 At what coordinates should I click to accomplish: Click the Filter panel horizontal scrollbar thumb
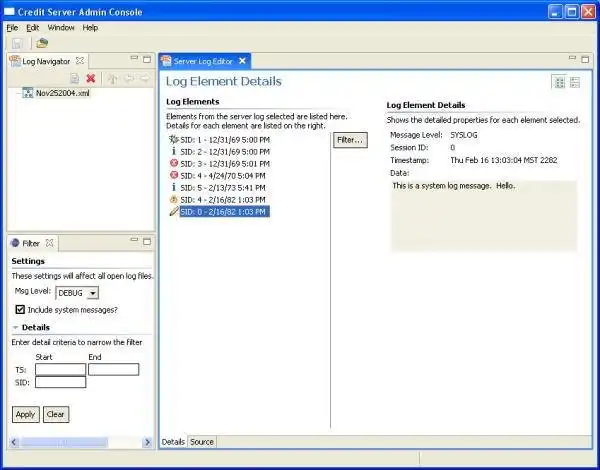click(64, 442)
